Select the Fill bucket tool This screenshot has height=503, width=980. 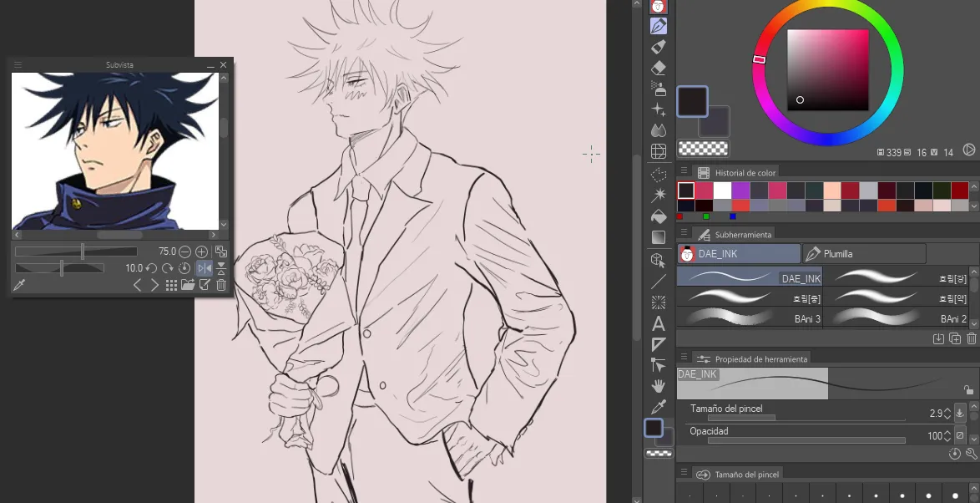pos(658,216)
